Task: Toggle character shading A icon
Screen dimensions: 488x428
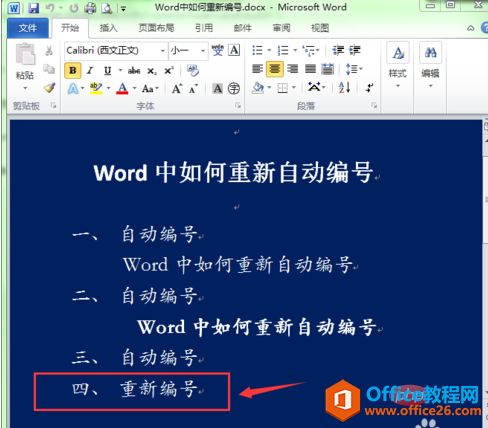Action: [217, 88]
